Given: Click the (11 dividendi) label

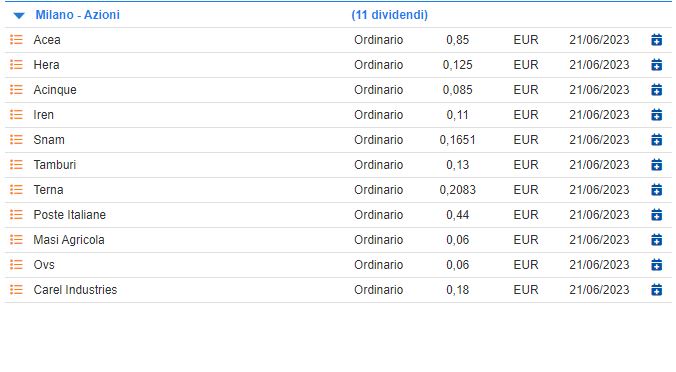Looking at the screenshot, I should click(389, 15).
